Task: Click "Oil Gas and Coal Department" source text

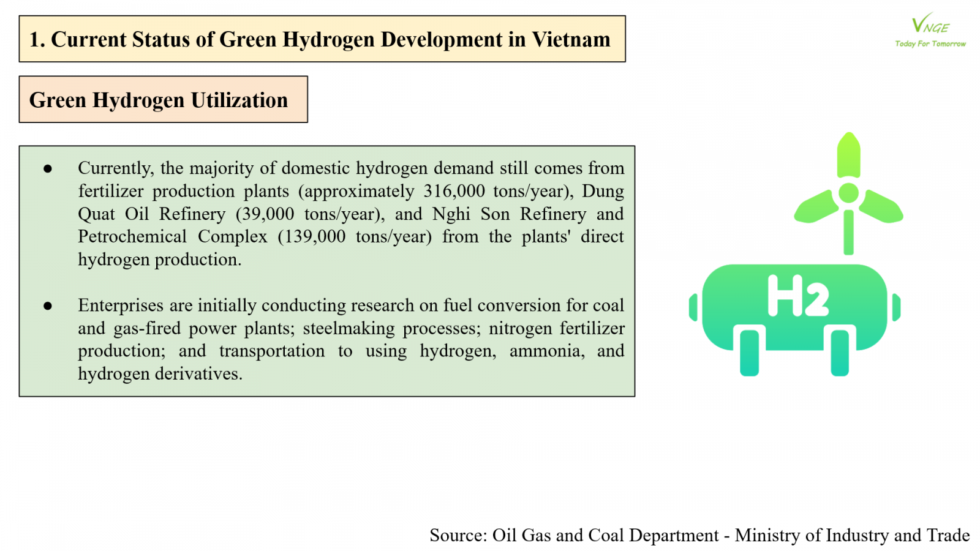Action: (605, 536)
